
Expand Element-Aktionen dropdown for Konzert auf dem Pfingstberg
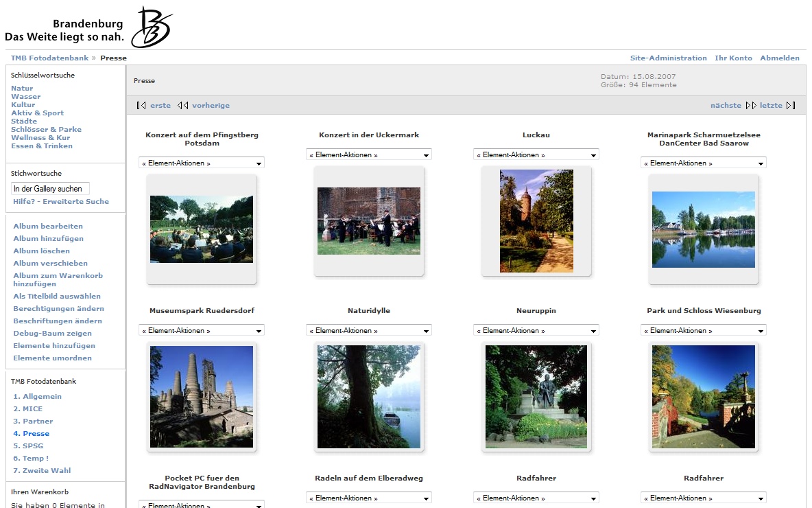pos(202,163)
